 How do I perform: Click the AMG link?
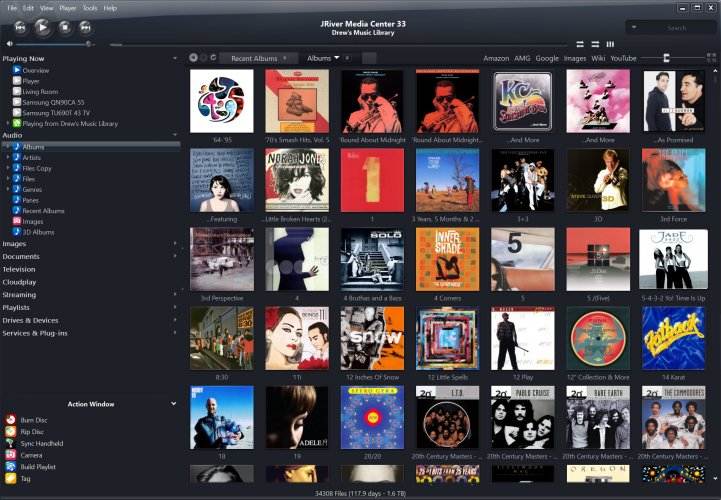(522, 58)
